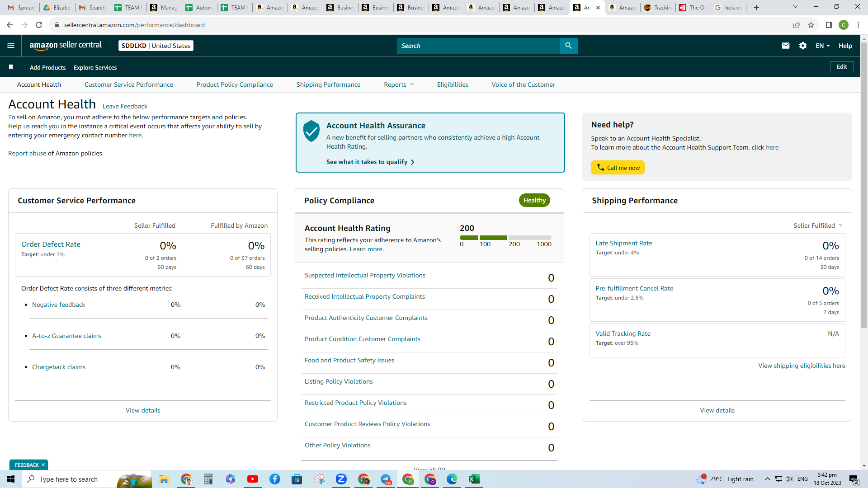868x488 pixels.
Task: Click the Late Shipment Rate link
Action: click(x=624, y=243)
